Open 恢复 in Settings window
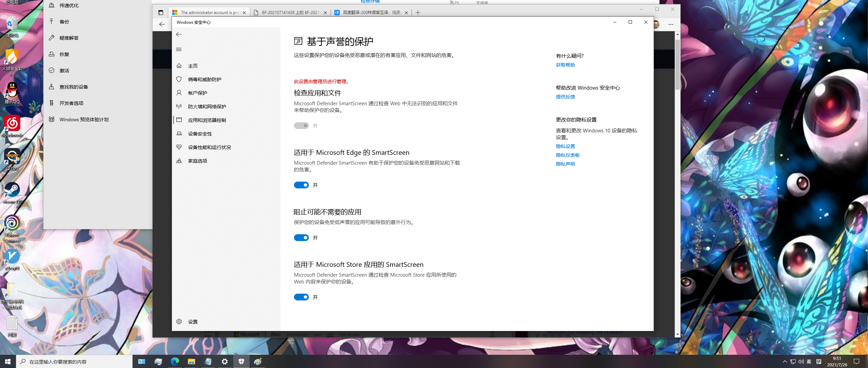868x368 pixels. 98,54
